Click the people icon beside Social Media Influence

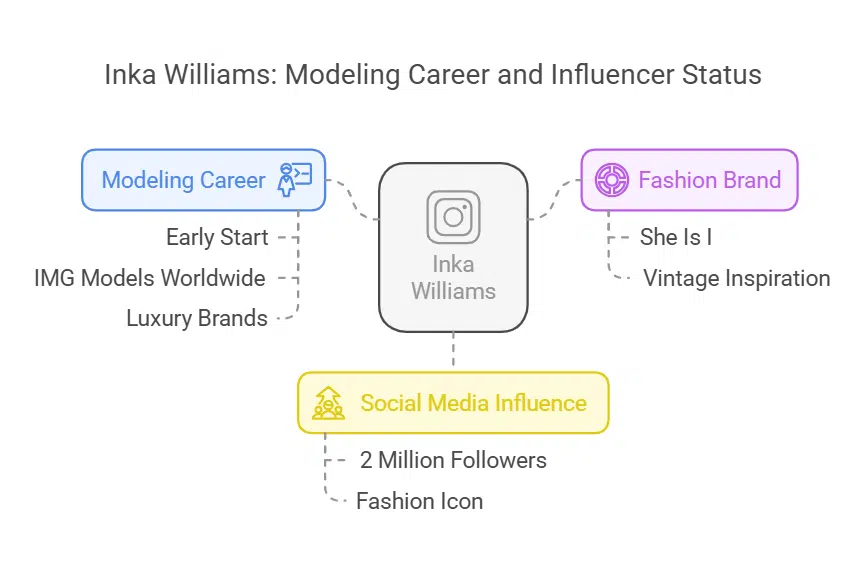pos(329,403)
